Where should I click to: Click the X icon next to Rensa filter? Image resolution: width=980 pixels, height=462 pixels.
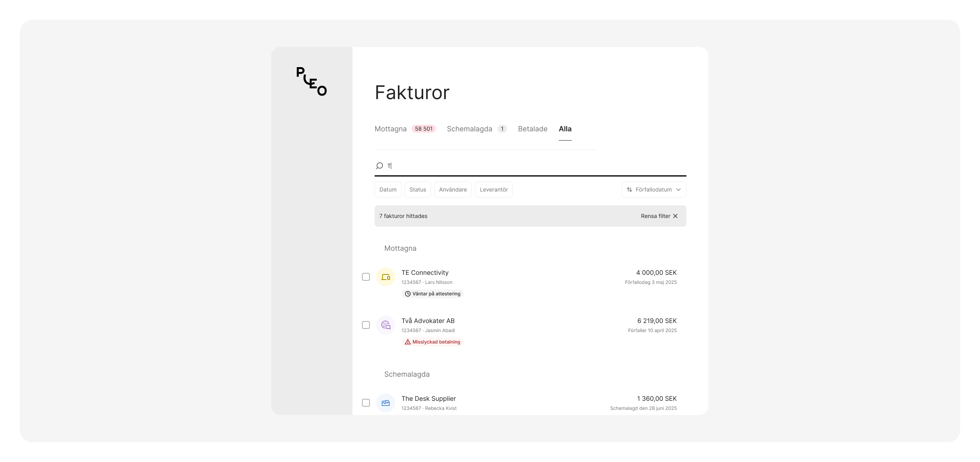[x=676, y=216]
